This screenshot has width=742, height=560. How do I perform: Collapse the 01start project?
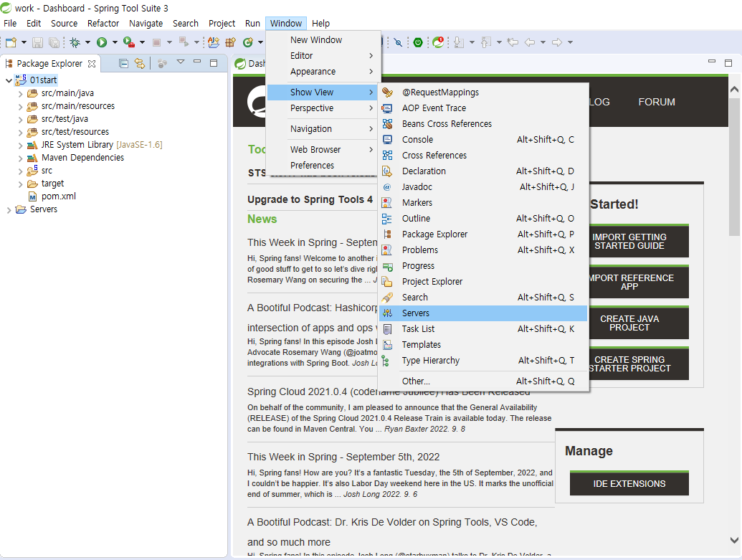point(9,80)
